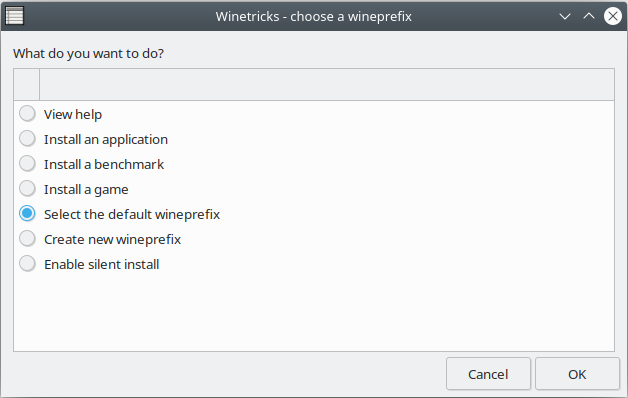Click the wide empty column header

pyautogui.click(x=327, y=84)
